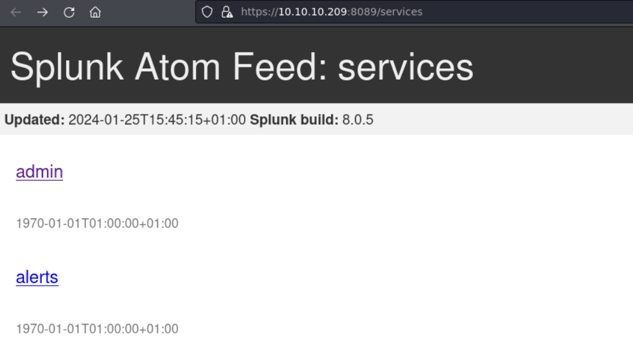Go back to the previous page
The height and width of the screenshot is (364, 633).
pos(16,12)
